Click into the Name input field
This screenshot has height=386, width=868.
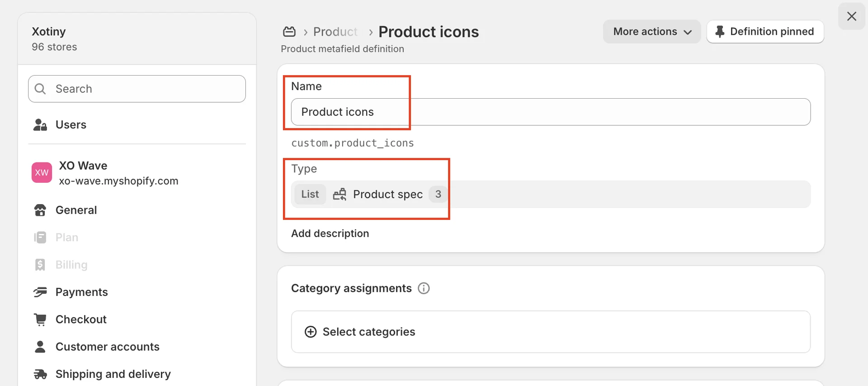pyautogui.click(x=551, y=112)
